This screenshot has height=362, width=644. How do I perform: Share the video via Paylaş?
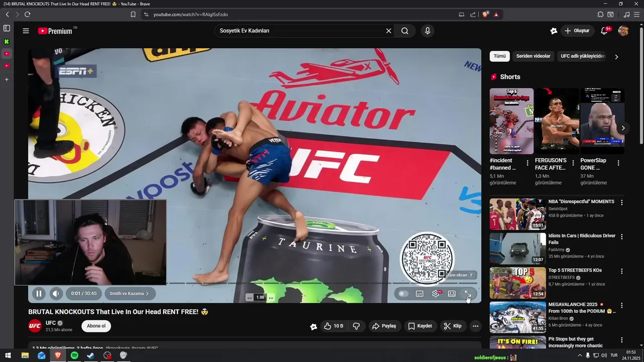[384, 326]
